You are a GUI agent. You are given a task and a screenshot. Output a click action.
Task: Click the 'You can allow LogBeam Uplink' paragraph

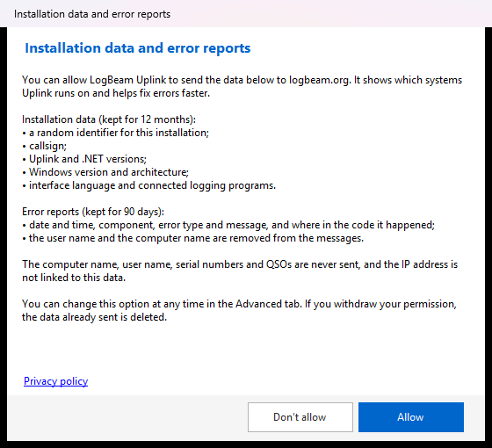(242, 87)
